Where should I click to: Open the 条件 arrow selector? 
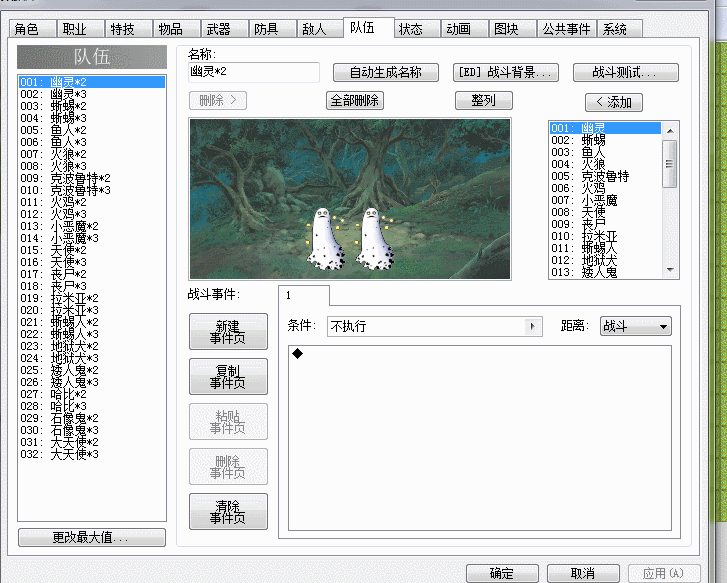[532, 326]
